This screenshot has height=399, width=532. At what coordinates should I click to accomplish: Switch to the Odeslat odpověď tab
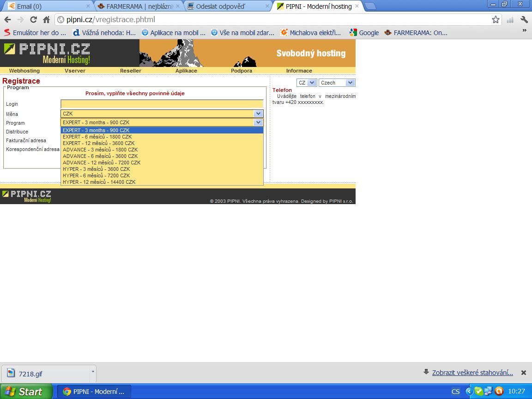[227, 6]
